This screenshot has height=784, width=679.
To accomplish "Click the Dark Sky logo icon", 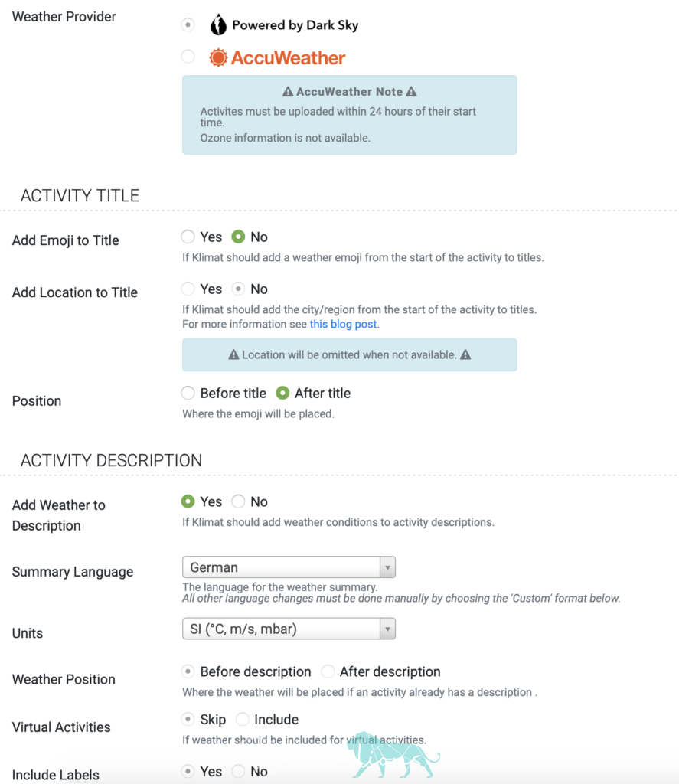I will click(x=218, y=25).
